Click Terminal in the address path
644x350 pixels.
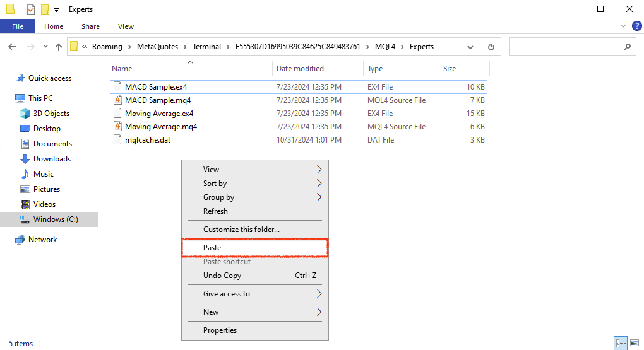pyautogui.click(x=206, y=47)
